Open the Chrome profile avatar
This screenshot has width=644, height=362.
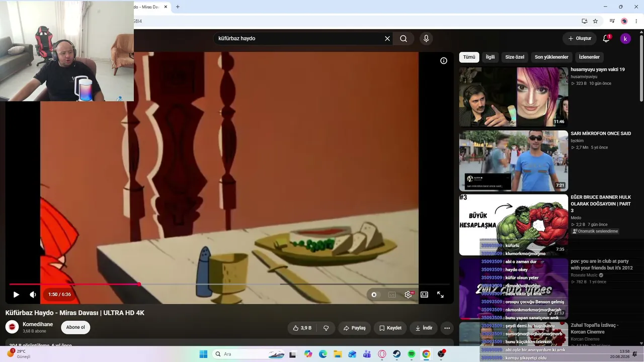click(x=624, y=21)
